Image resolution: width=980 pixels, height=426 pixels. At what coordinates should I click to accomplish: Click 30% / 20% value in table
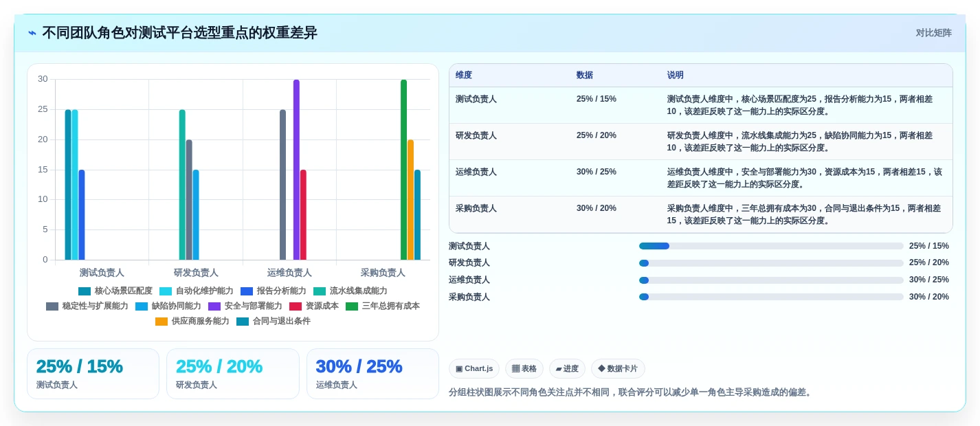(597, 208)
